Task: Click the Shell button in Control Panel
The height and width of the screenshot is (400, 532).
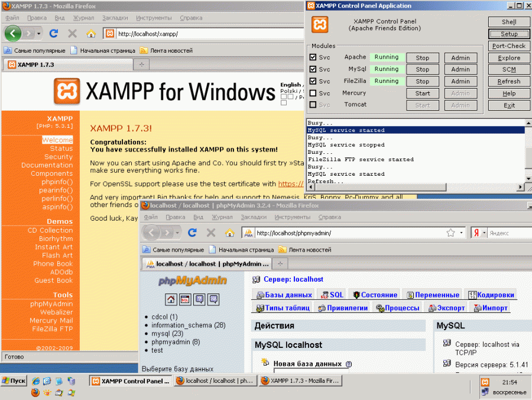Action: (x=508, y=22)
